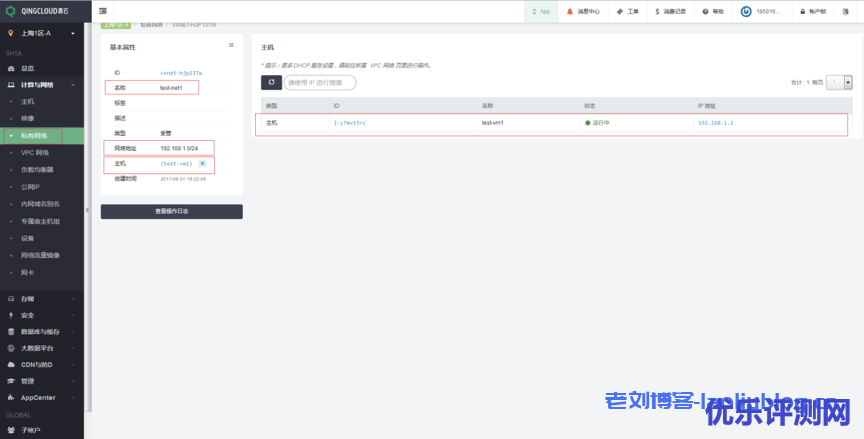864x439 pixels.
Task: Click the 私有网络 breadcrumb
Action: [x=152, y=25]
